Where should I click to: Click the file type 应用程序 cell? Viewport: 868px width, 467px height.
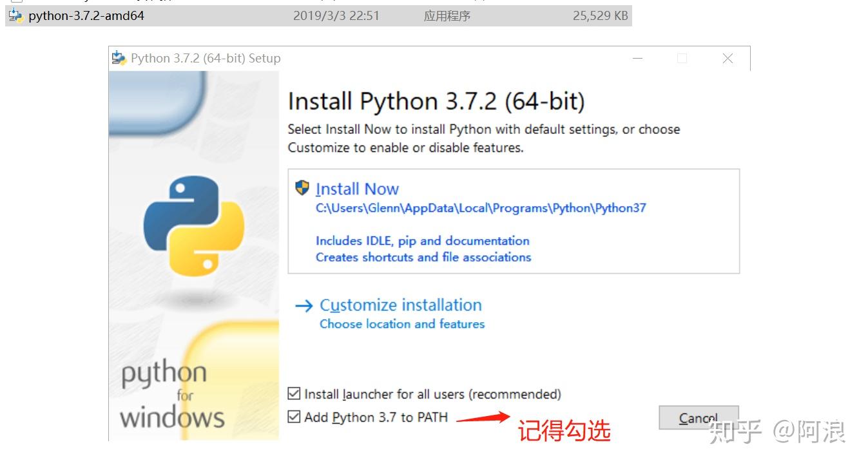pos(447,15)
